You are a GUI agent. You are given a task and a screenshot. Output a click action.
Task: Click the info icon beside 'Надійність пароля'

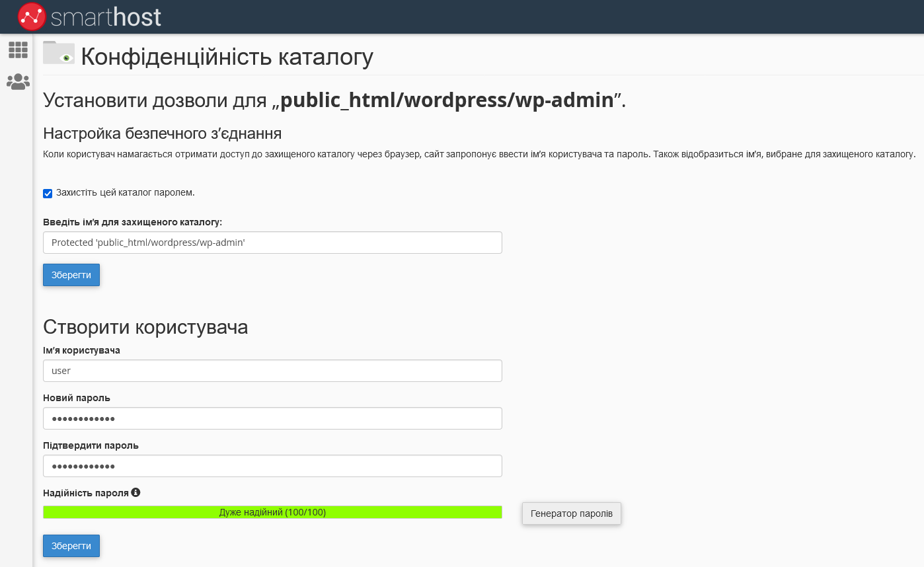(x=135, y=492)
